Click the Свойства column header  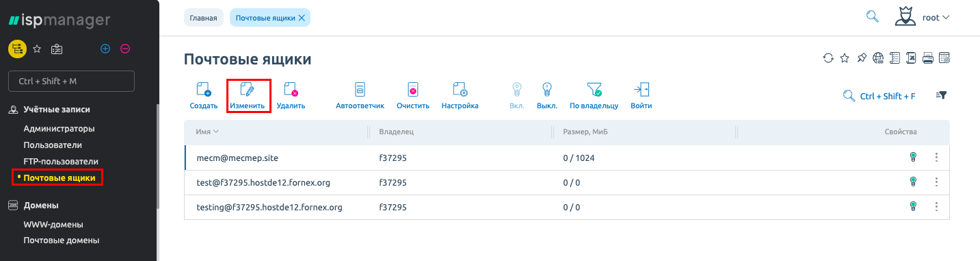[x=900, y=132]
